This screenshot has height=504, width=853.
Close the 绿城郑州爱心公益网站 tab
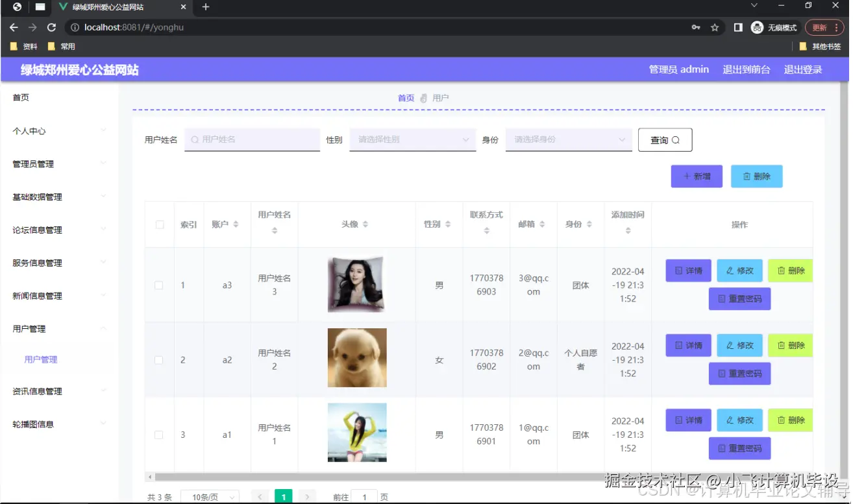click(x=184, y=7)
